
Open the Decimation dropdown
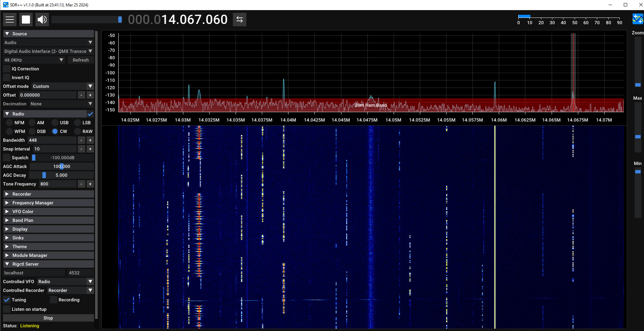61,104
